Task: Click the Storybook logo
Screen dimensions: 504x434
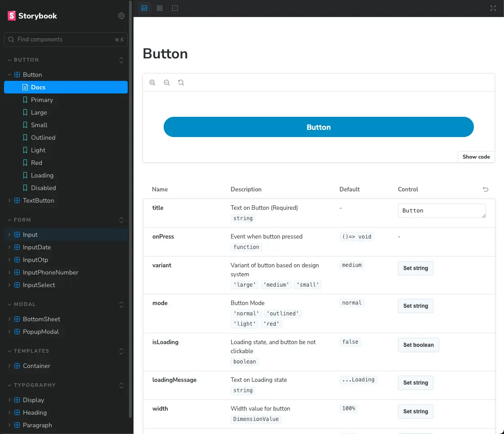Action: (32, 16)
